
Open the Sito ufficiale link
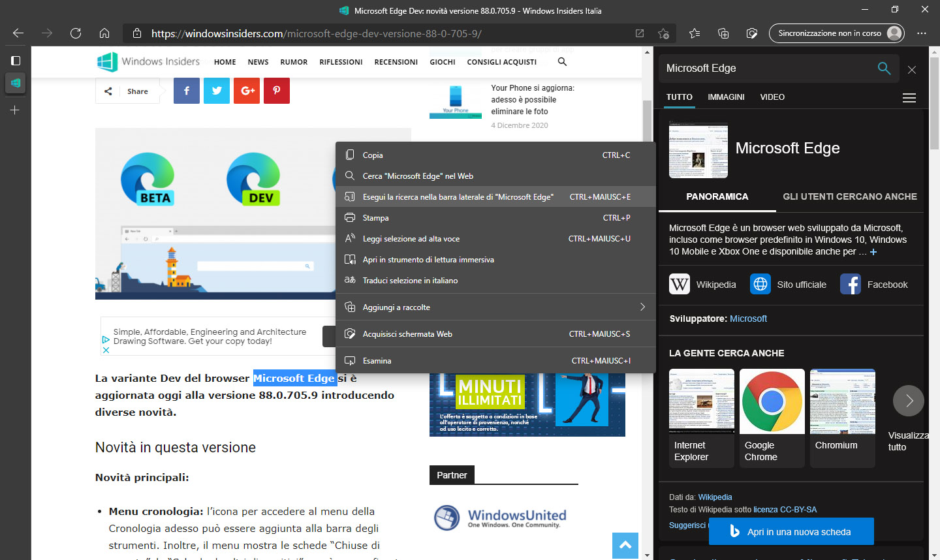(788, 285)
